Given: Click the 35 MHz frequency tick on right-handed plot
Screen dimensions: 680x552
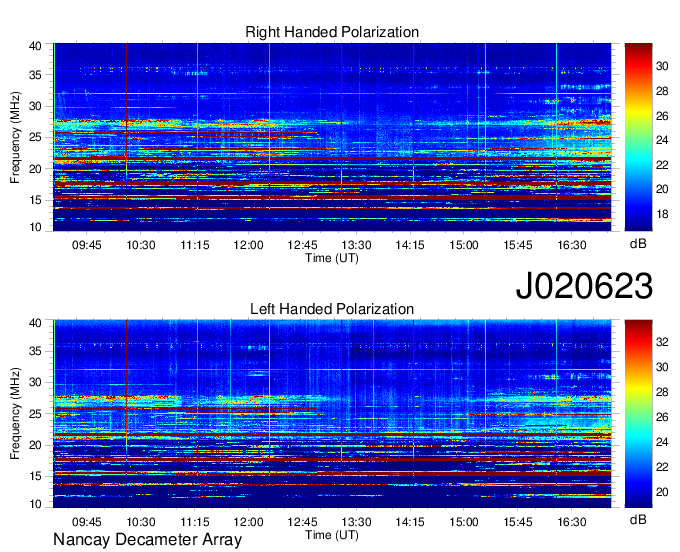Looking at the screenshot, I should [x=36, y=75].
